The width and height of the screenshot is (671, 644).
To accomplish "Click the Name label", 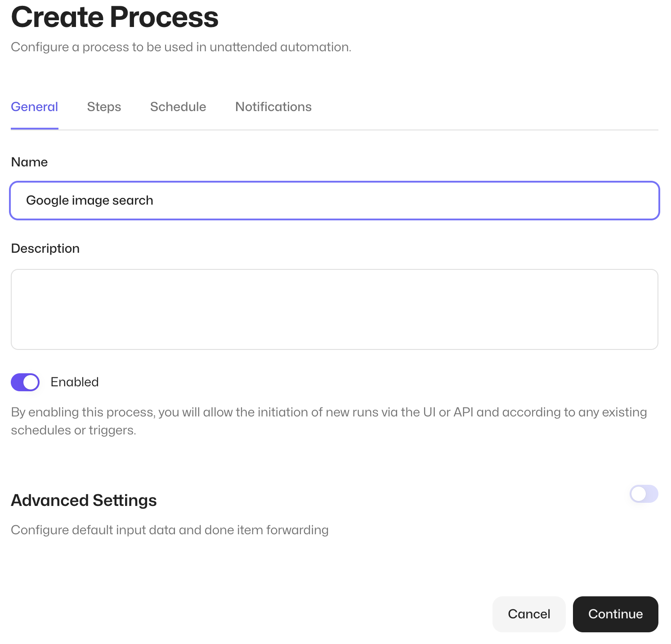I will pos(29,162).
